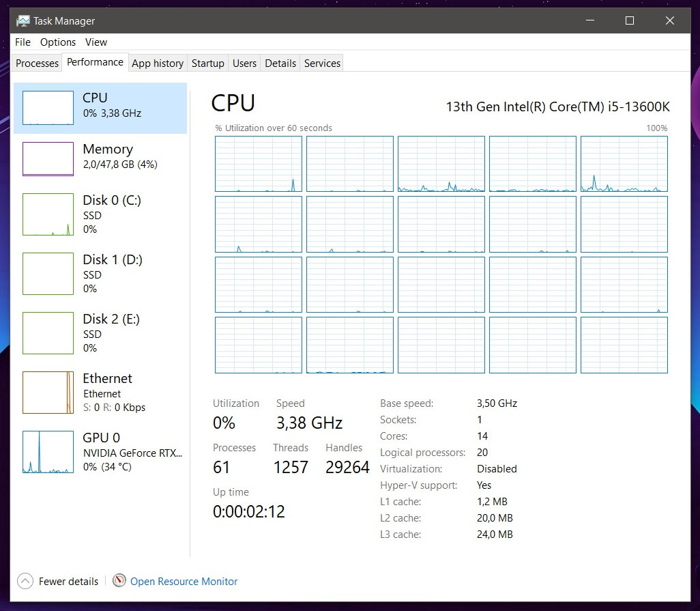Image resolution: width=700 pixels, height=611 pixels.
Task: Select the Disk 0 (C:) graph thumbnail
Action: click(x=48, y=214)
